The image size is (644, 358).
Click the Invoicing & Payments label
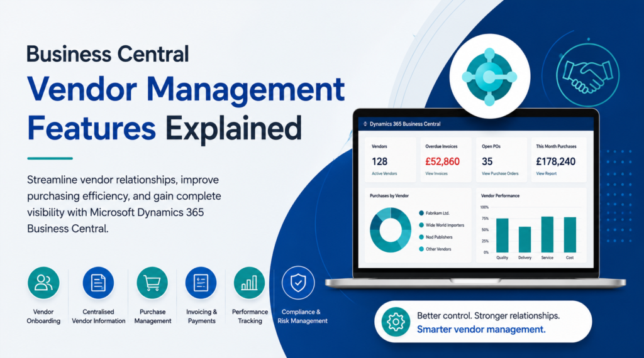(202, 316)
